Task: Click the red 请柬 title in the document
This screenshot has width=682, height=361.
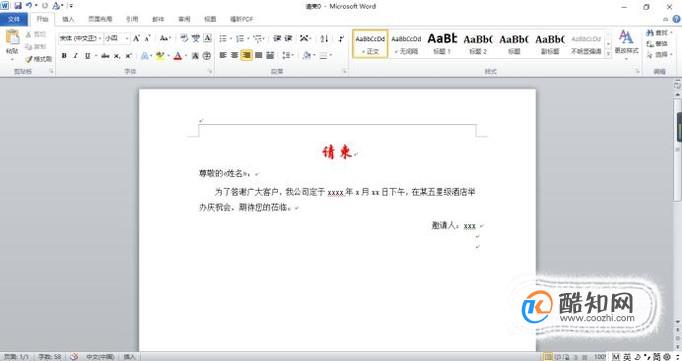Action: coord(337,152)
